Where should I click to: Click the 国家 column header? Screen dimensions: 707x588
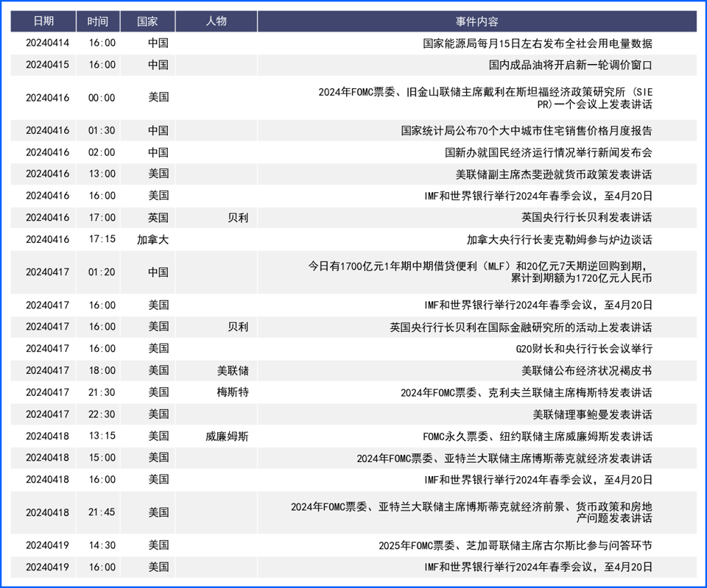coord(147,21)
